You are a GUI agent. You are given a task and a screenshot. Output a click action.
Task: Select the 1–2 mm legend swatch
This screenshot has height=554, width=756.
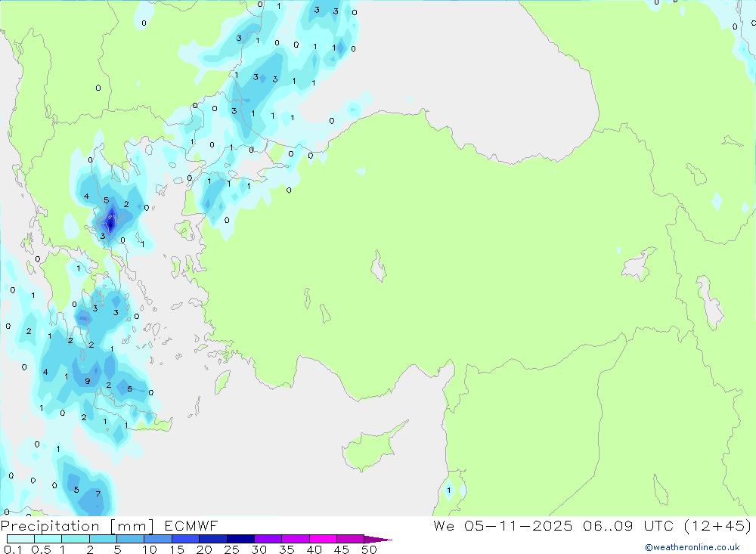76,539
